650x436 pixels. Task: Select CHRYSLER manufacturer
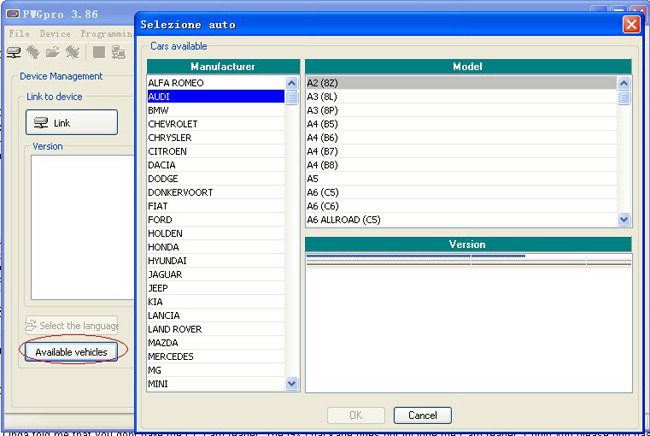(x=216, y=138)
